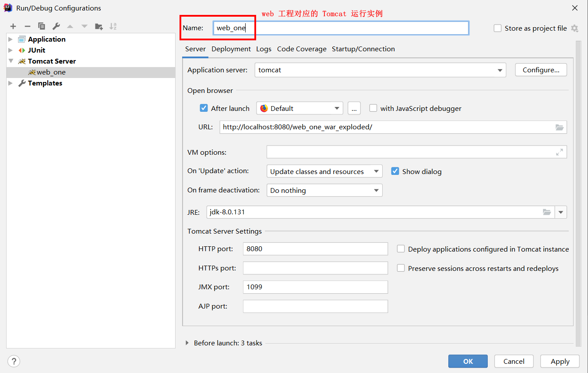The height and width of the screenshot is (373, 588).
Task: Browse folder icon in JRE field
Action: (547, 212)
